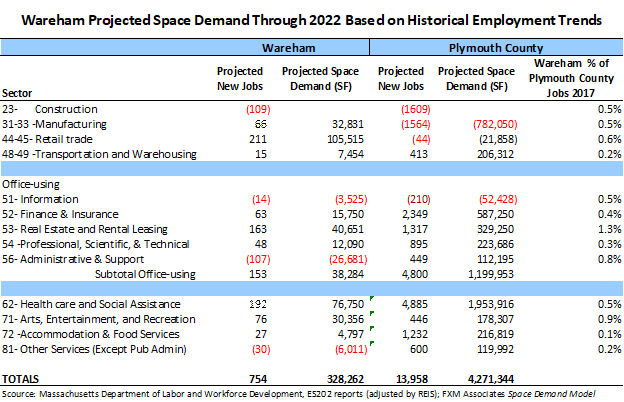Select Plymouth Administrative value 112,195
Screen dimensions: 624x402
[x=495, y=259]
